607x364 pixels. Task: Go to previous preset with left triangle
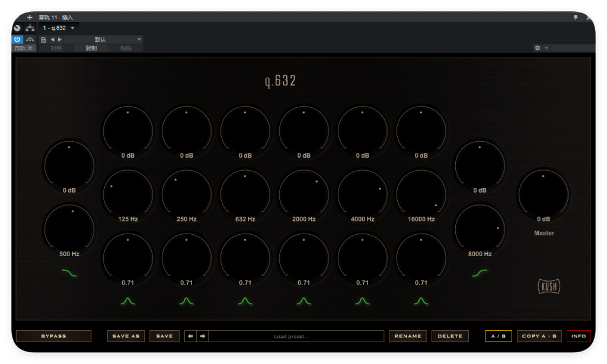(x=52, y=40)
